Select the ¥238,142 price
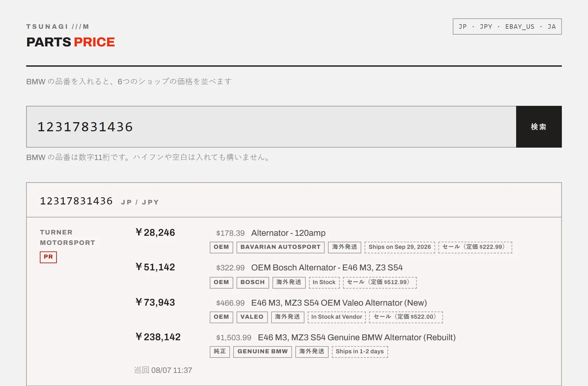The image size is (588, 386). tap(158, 337)
